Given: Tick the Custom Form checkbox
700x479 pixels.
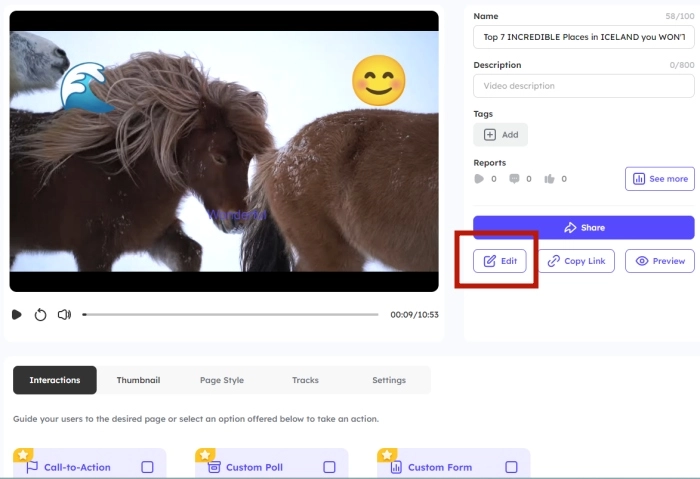Looking at the screenshot, I should 511,467.
